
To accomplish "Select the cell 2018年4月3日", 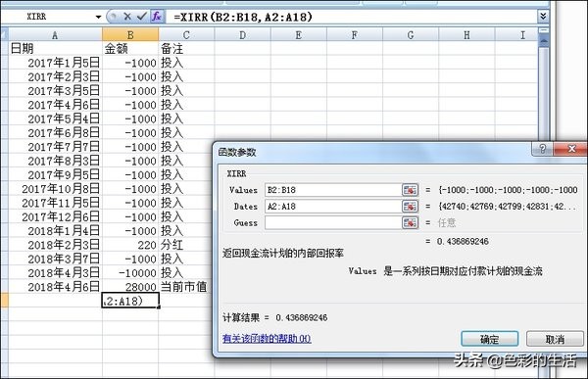I will pos(55,272).
